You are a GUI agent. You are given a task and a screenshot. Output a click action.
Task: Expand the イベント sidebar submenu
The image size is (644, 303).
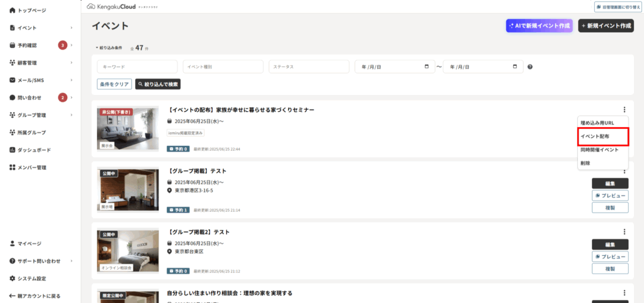tap(71, 28)
